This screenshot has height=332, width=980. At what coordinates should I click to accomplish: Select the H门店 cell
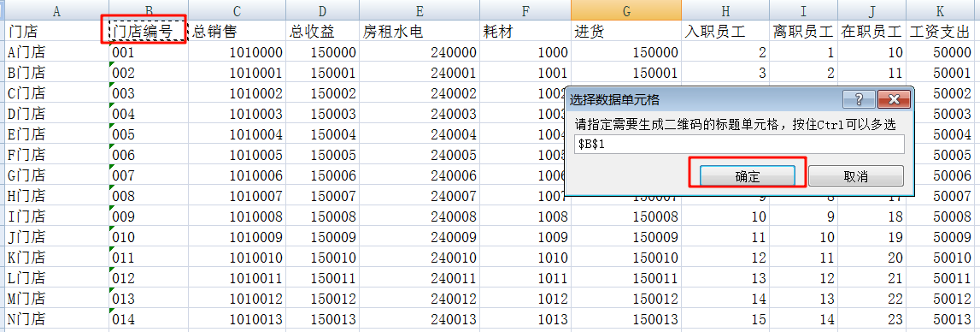click(x=57, y=196)
